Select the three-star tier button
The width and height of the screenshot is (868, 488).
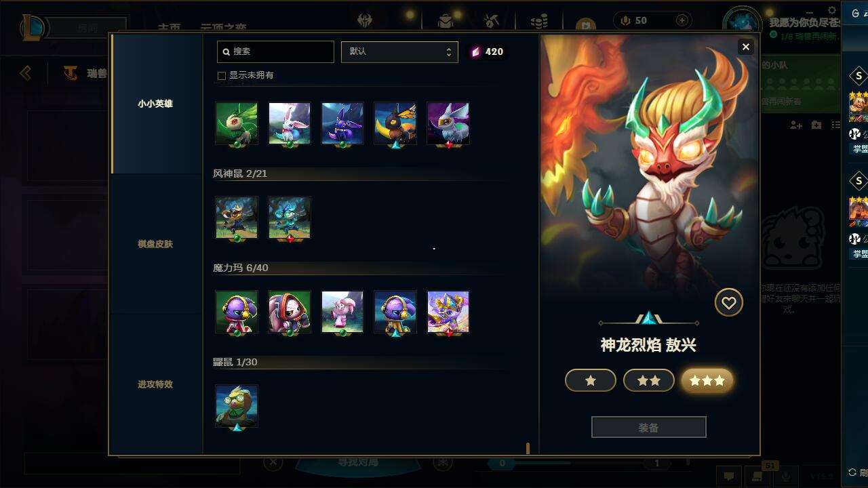707,381
